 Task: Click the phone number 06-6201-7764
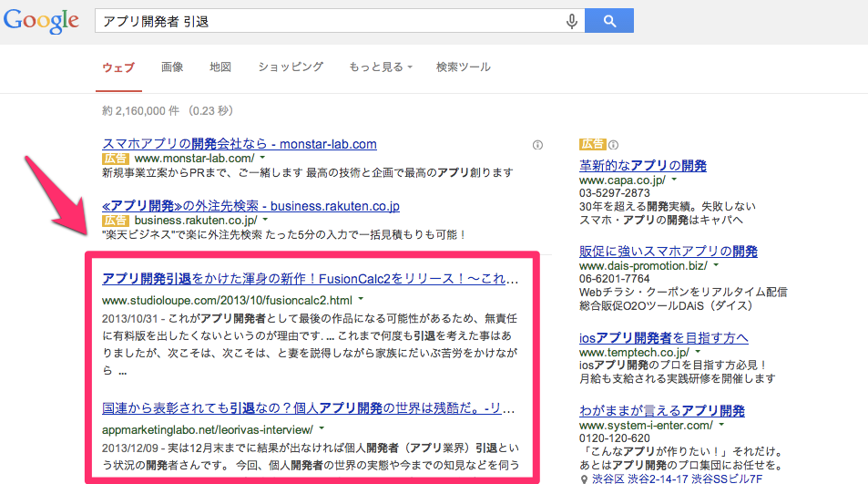click(x=615, y=279)
